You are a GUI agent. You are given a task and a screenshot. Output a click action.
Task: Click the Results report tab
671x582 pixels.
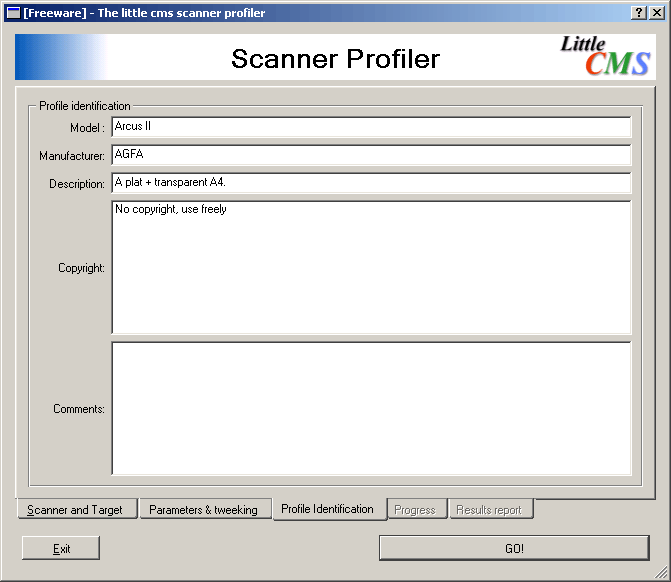[491, 509]
